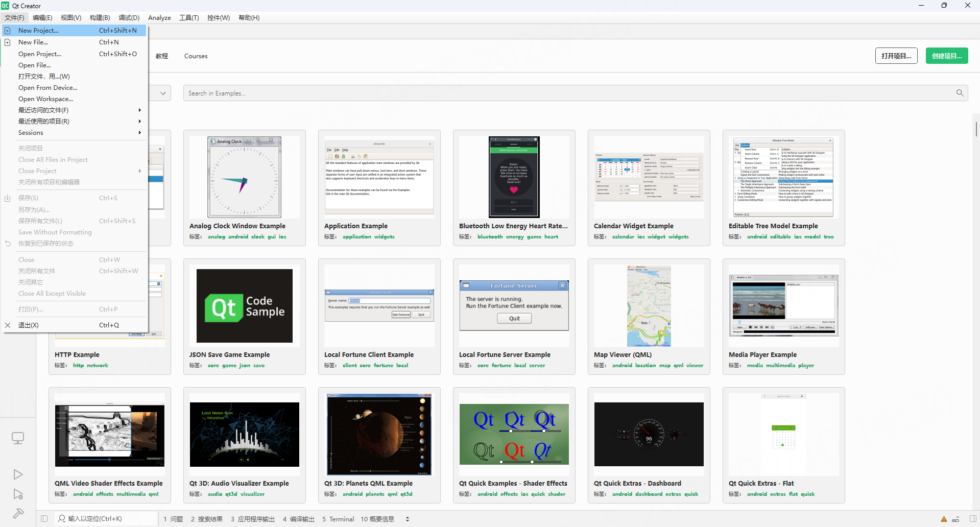
Task: Open the 视图(V) menu
Action: [71, 18]
